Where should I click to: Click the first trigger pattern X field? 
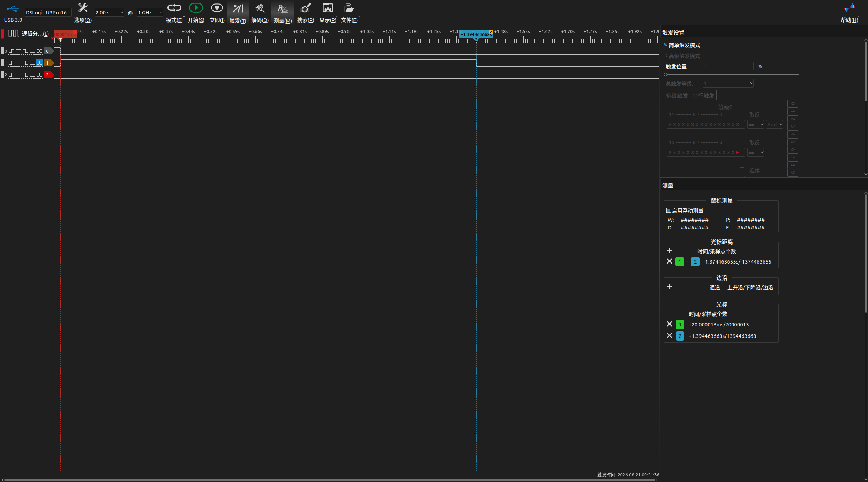pos(705,125)
